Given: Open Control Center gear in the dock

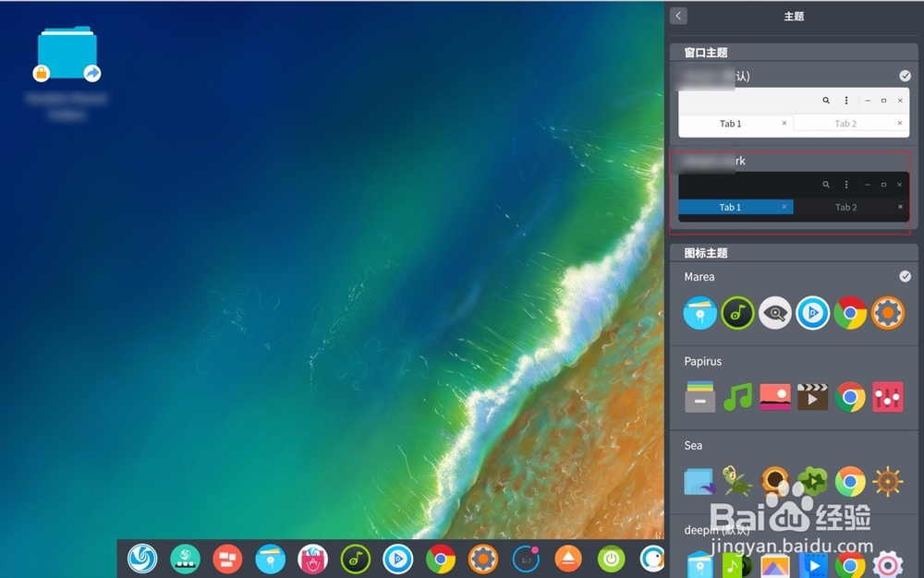Looking at the screenshot, I should pos(483,559).
